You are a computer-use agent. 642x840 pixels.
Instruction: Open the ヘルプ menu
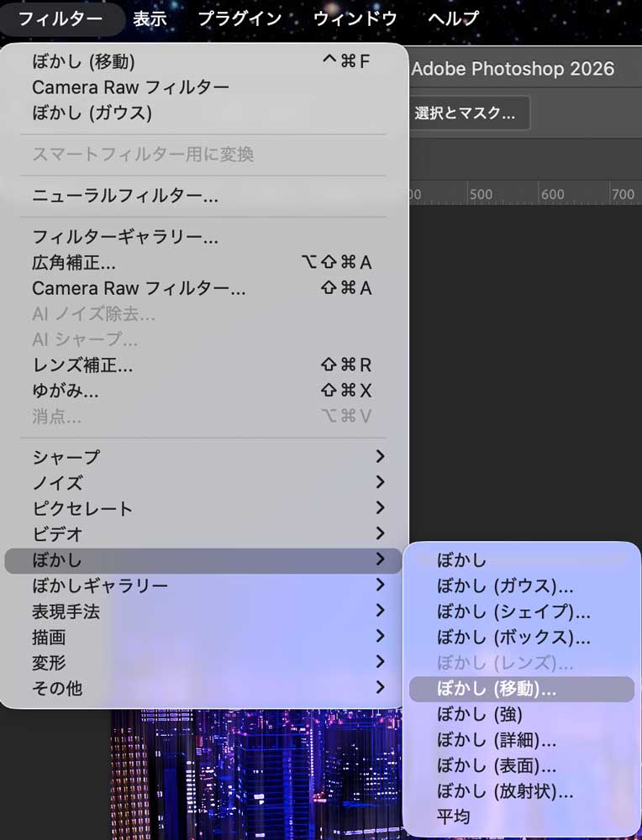tap(453, 18)
